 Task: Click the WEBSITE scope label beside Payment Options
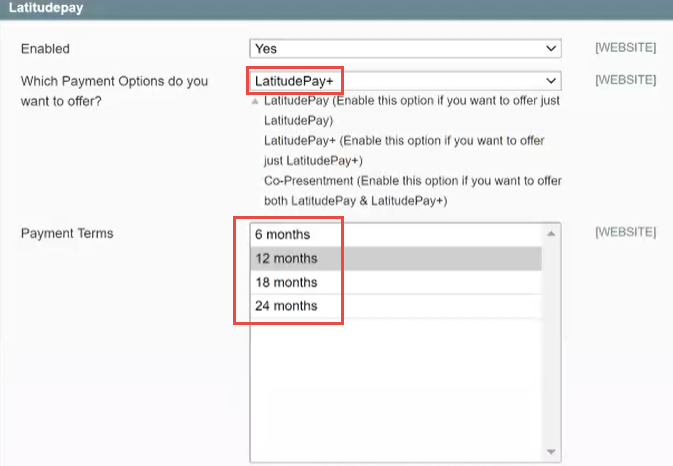pyautogui.click(x=625, y=80)
